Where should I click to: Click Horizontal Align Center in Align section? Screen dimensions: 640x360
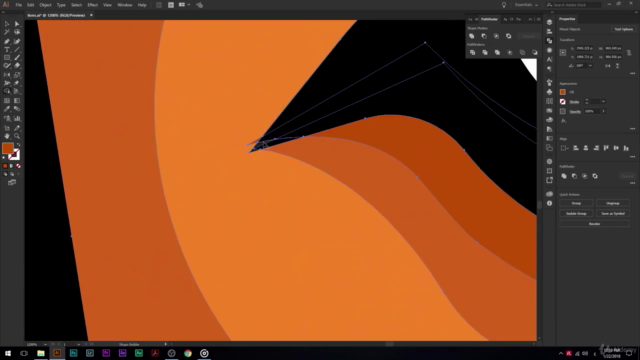click(586, 148)
